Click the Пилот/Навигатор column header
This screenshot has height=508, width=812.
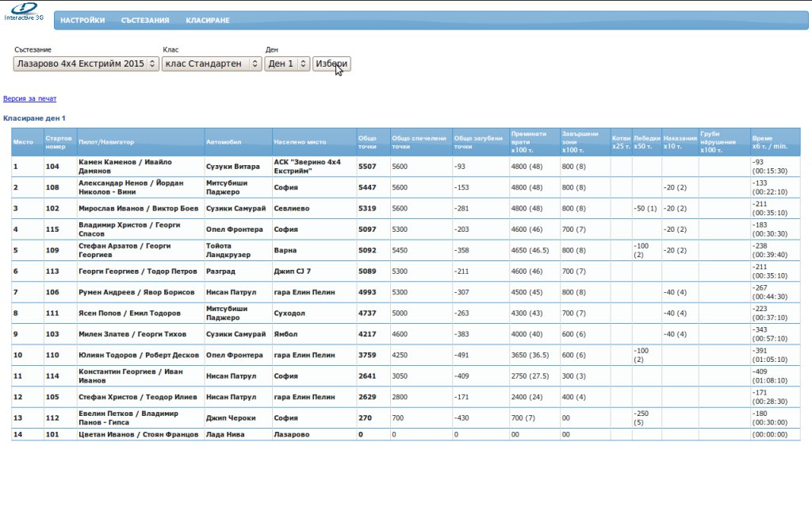tap(106, 142)
